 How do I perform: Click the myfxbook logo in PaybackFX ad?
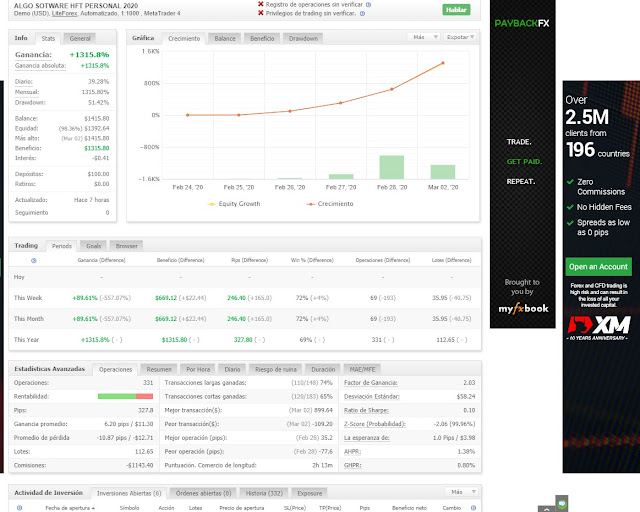tap(523, 309)
